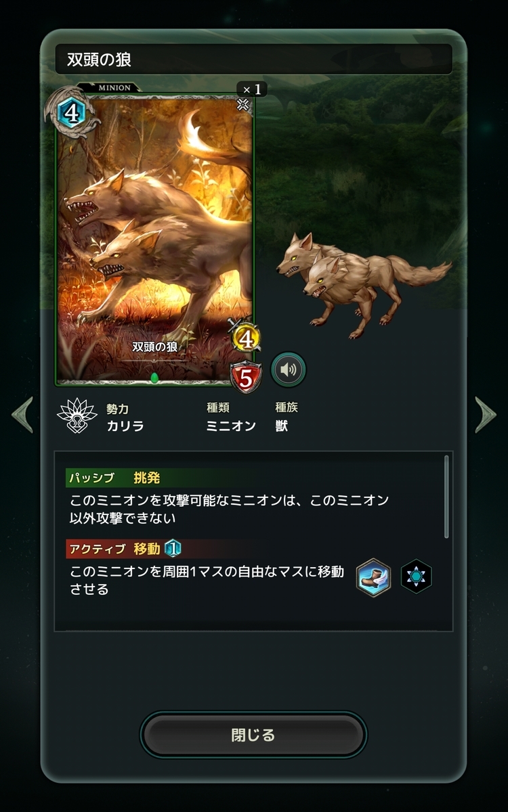
Task: Tap the cost 1 gem beside 移動
Action: click(173, 548)
